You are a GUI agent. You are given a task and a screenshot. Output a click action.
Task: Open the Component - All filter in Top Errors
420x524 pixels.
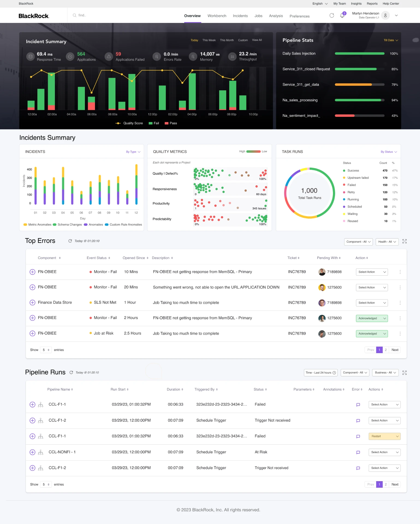[x=358, y=242]
